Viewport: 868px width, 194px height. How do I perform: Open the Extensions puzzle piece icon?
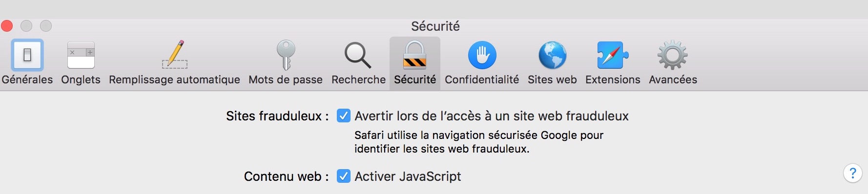tap(613, 55)
